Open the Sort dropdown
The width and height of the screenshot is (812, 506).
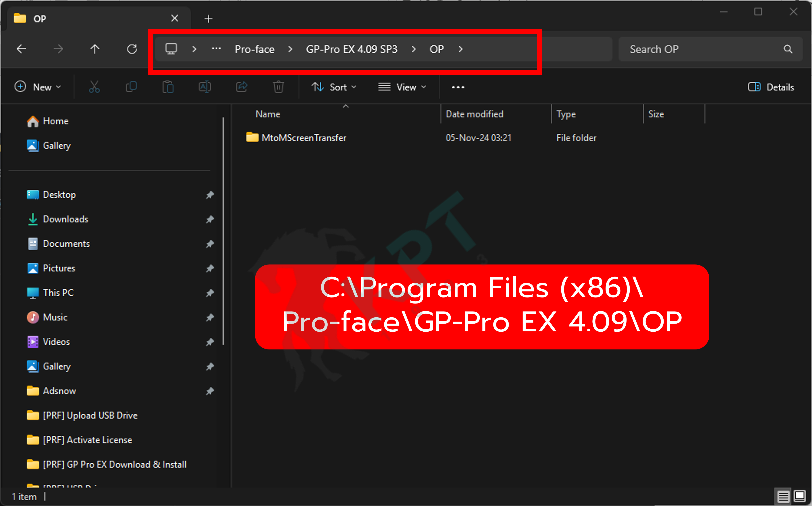click(x=334, y=87)
